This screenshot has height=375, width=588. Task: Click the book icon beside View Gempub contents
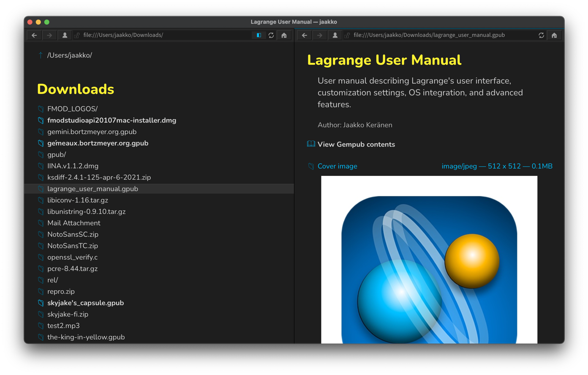point(311,144)
